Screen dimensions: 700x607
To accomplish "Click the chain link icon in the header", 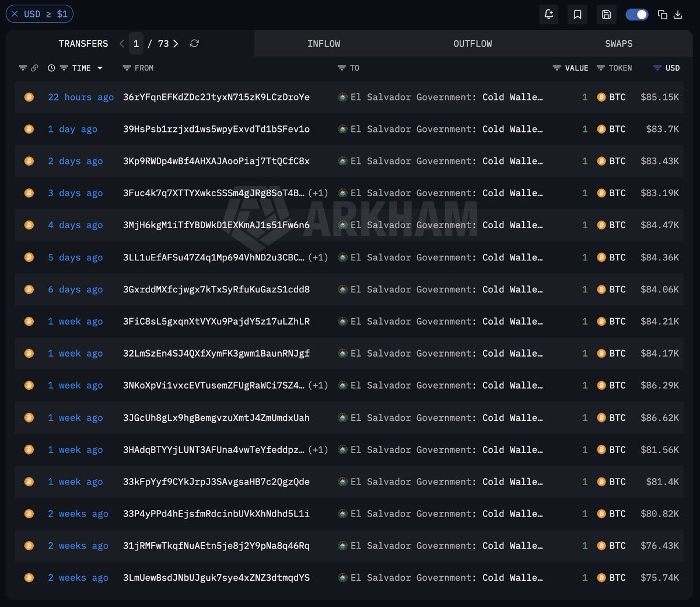I will click(x=34, y=68).
